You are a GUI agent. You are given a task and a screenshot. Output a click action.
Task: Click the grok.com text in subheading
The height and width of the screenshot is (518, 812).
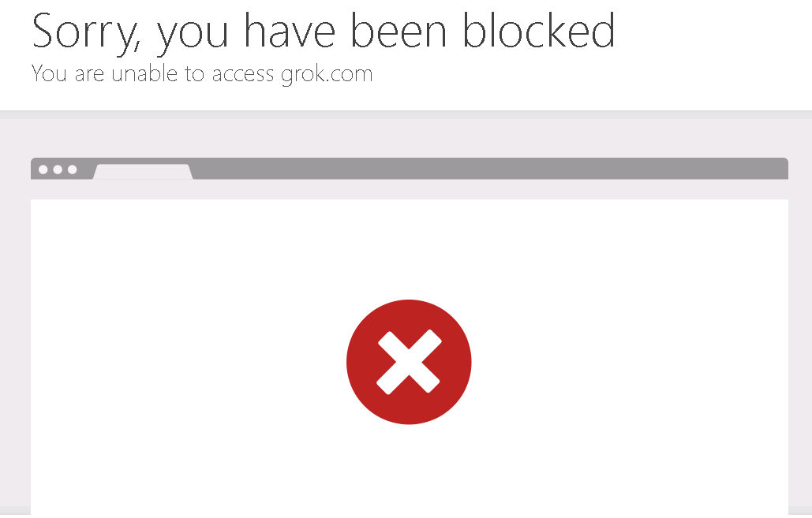(327, 75)
